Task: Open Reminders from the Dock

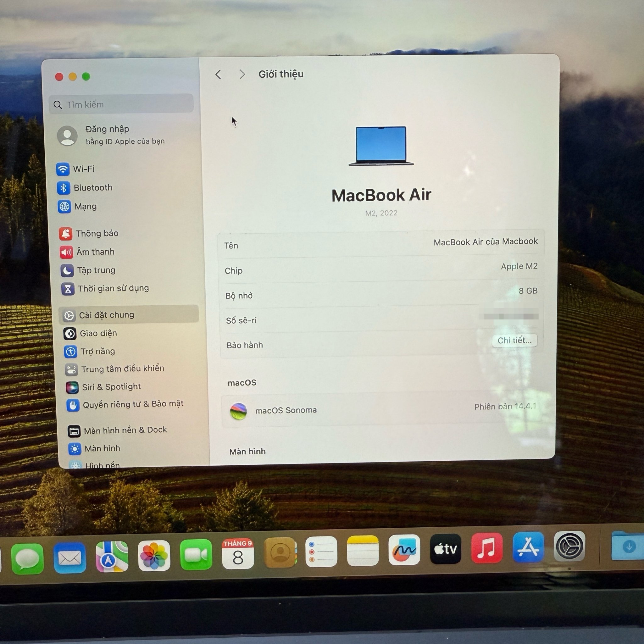Action: coord(321,551)
